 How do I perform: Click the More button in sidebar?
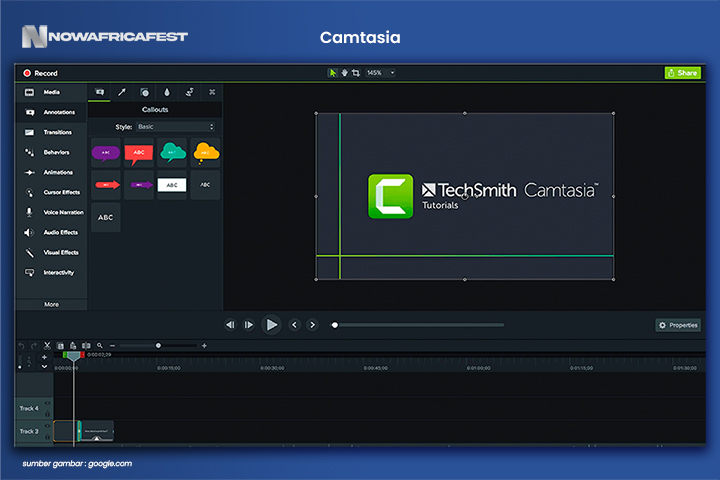[51, 304]
